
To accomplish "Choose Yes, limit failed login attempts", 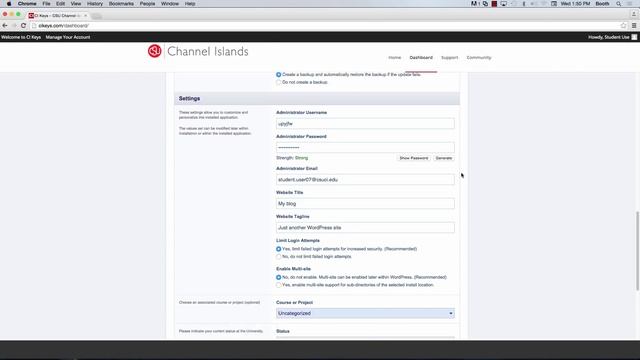I will (278, 249).
